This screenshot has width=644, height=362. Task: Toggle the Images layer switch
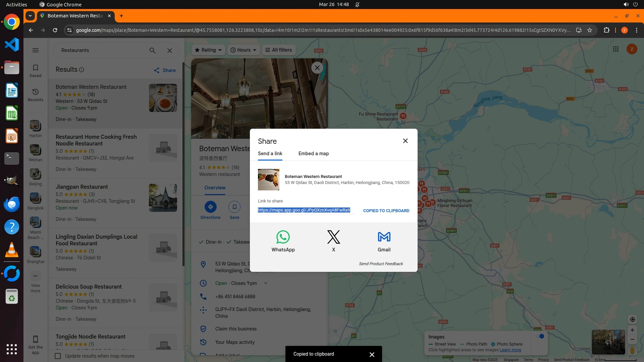[x=540, y=337]
